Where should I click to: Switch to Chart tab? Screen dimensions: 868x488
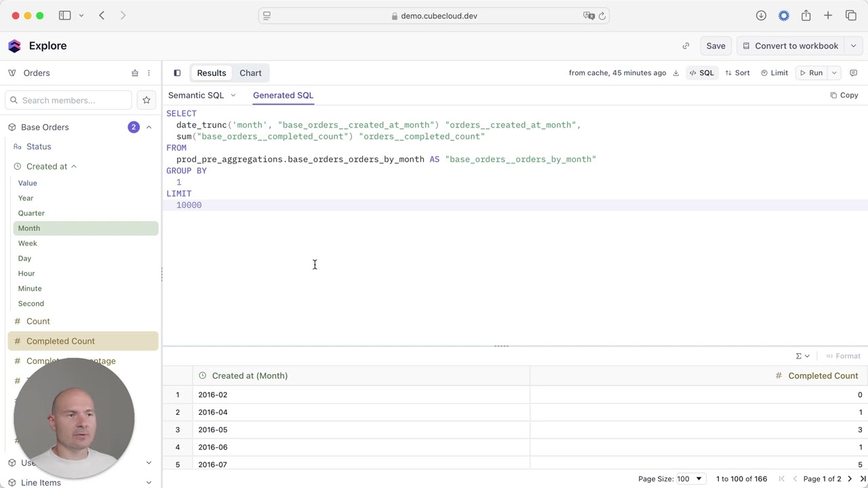coord(250,73)
